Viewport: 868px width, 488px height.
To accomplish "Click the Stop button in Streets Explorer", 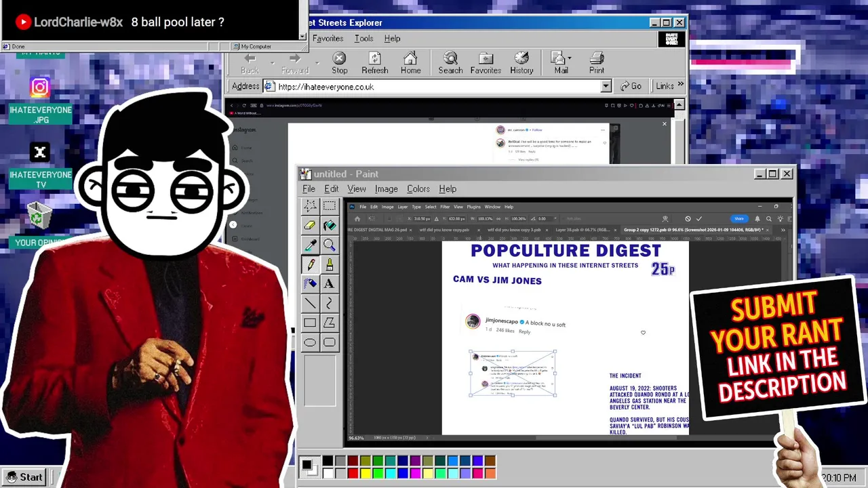I will point(340,63).
